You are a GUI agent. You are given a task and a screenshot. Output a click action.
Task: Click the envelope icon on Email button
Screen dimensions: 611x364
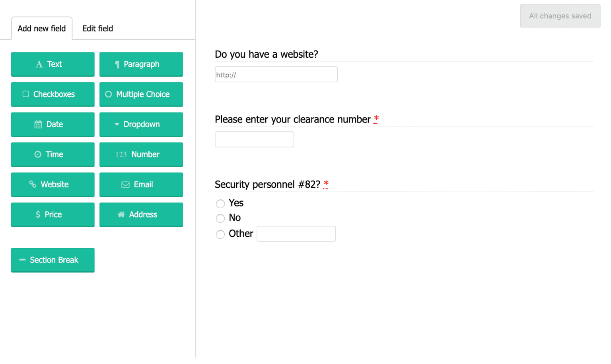125,184
